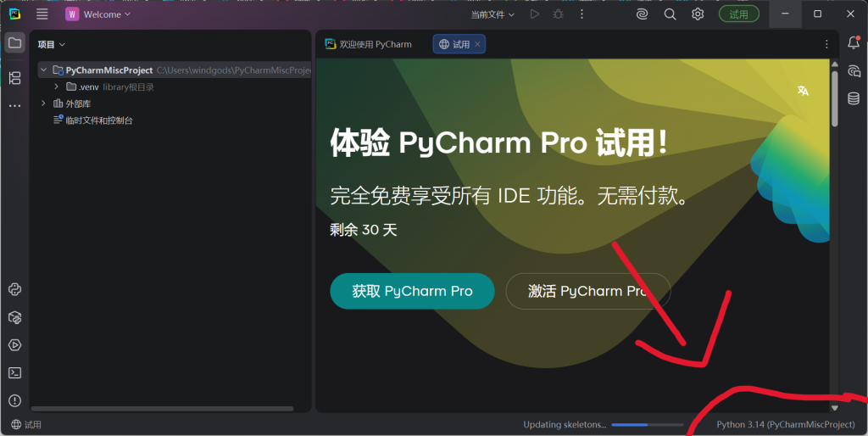
Task: Switch to the 欢迎使用 PyCharm tab
Action: coord(369,44)
